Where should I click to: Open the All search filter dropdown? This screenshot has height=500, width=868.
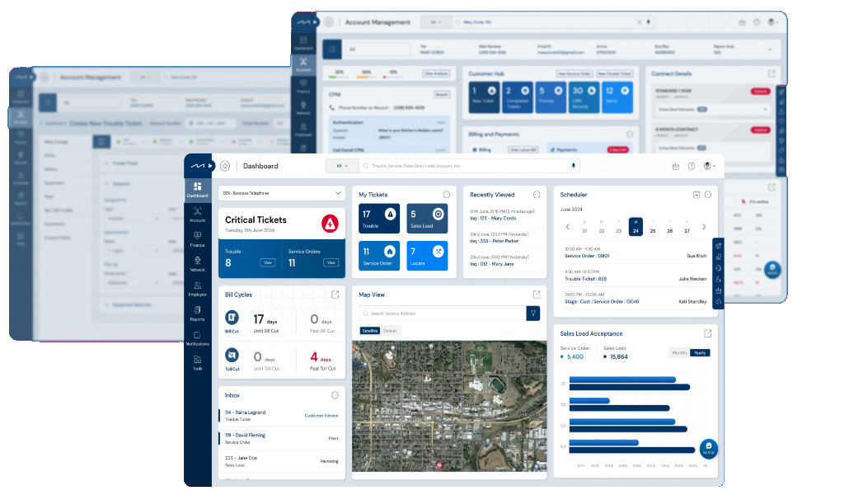[342, 166]
